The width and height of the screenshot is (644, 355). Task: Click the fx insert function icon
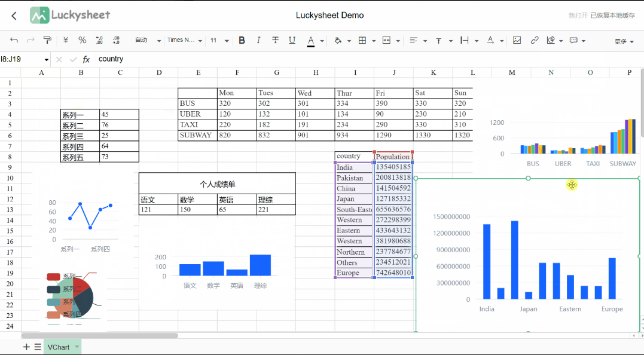pos(86,60)
